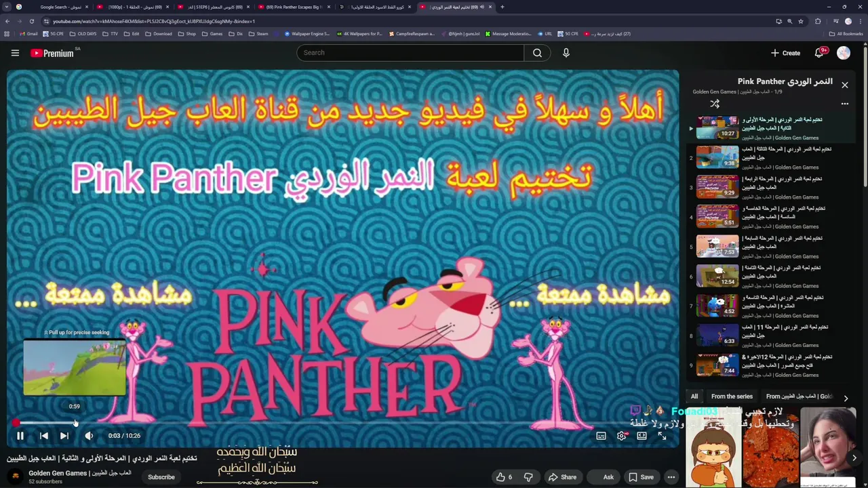The width and height of the screenshot is (868, 488).
Task: Go to the YouTube Premium home logo
Action: click(x=52, y=53)
